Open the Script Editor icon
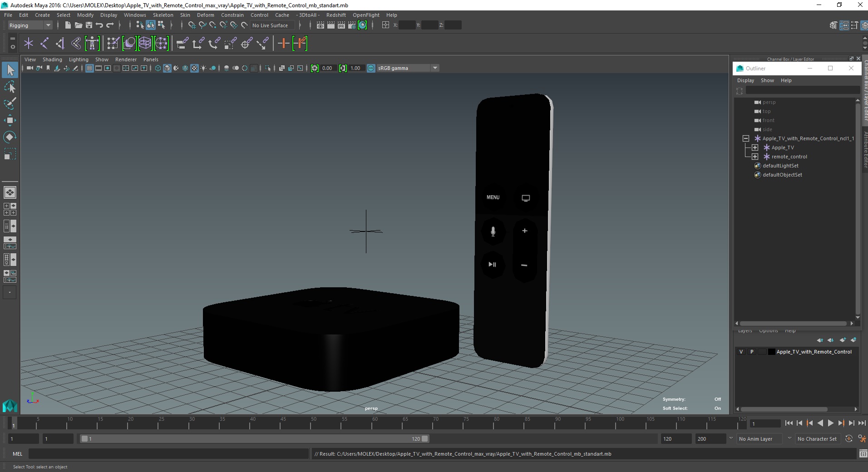This screenshot has height=472, width=868. point(863,454)
